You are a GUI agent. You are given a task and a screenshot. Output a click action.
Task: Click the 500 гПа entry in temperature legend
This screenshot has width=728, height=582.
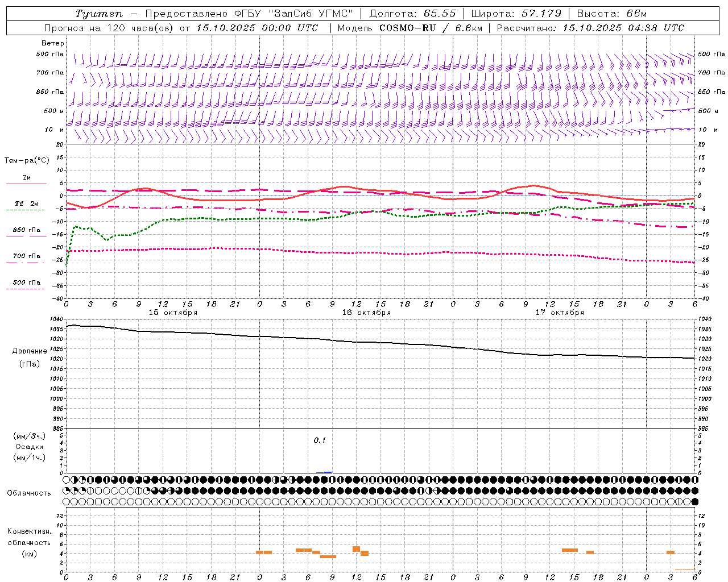pyautogui.click(x=26, y=282)
